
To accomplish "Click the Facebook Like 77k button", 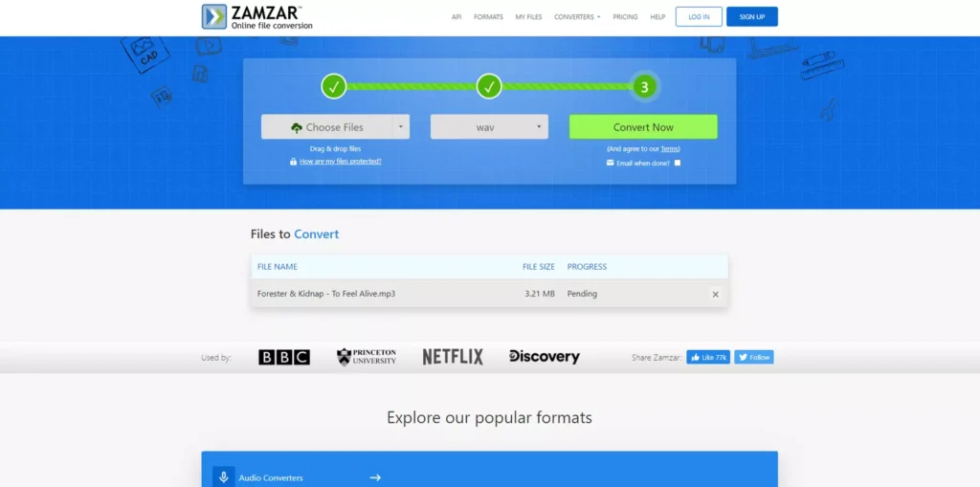I will click(708, 357).
